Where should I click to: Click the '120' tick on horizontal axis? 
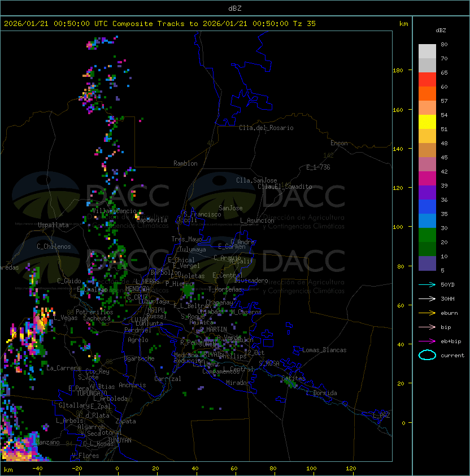[x=351, y=469]
